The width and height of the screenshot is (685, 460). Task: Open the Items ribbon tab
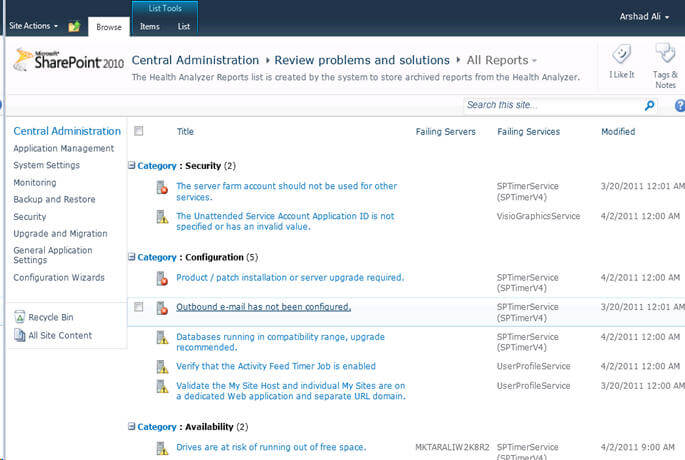click(x=150, y=27)
